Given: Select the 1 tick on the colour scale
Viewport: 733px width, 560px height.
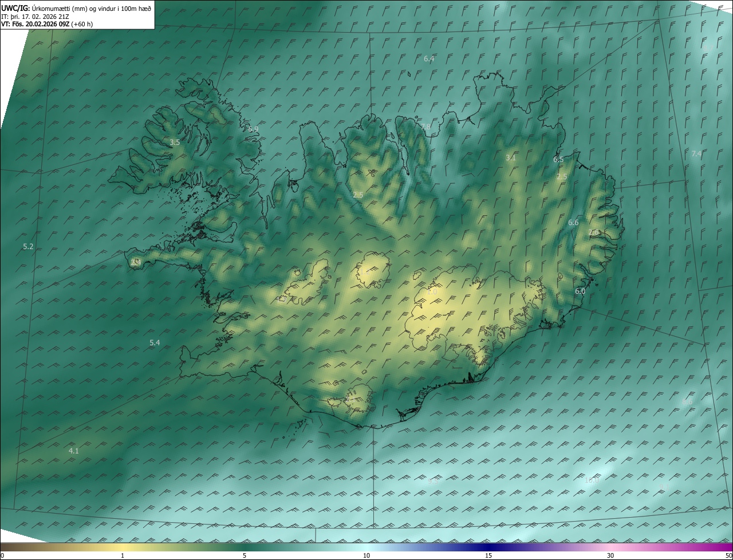Looking at the screenshot, I should pos(123,555).
